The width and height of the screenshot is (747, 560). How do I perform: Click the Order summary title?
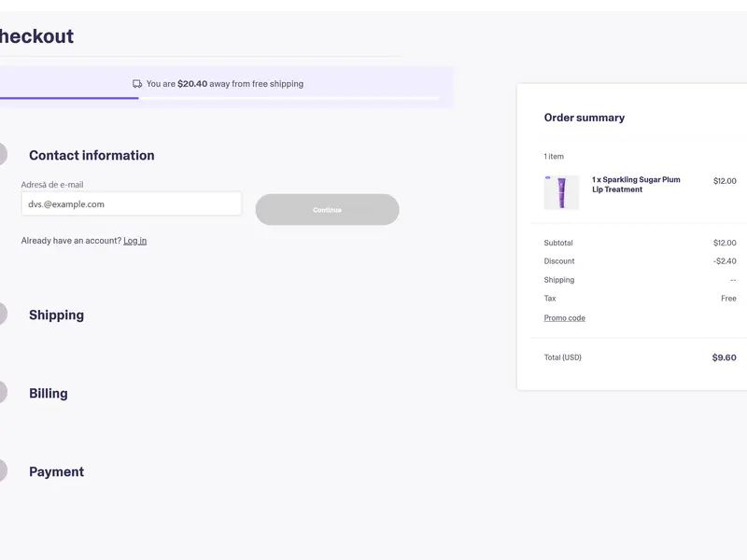click(x=584, y=118)
